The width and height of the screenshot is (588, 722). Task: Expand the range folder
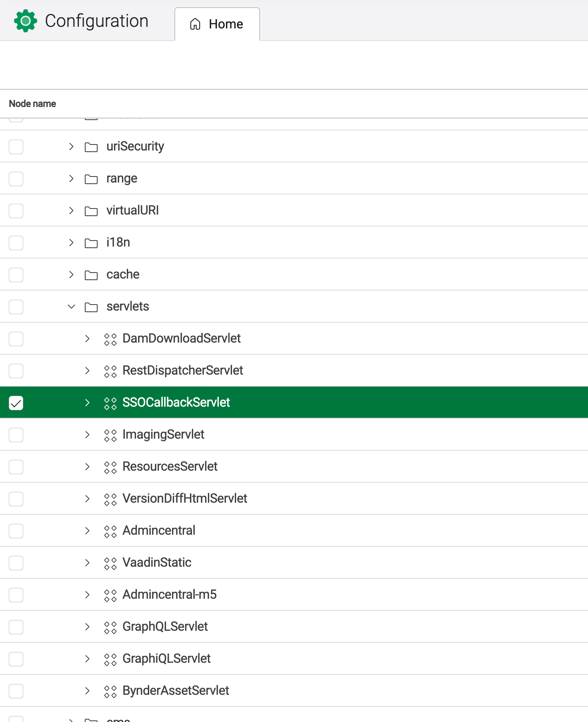pyautogui.click(x=71, y=178)
